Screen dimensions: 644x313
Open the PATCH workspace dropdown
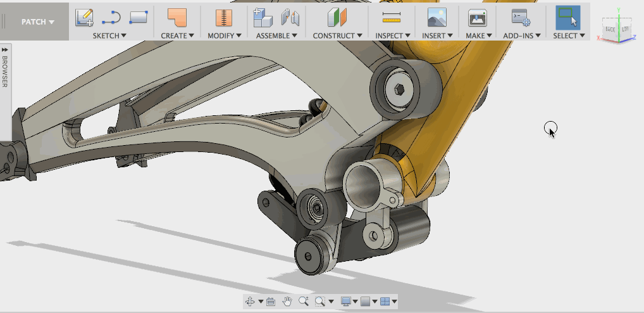click(x=37, y=22)
